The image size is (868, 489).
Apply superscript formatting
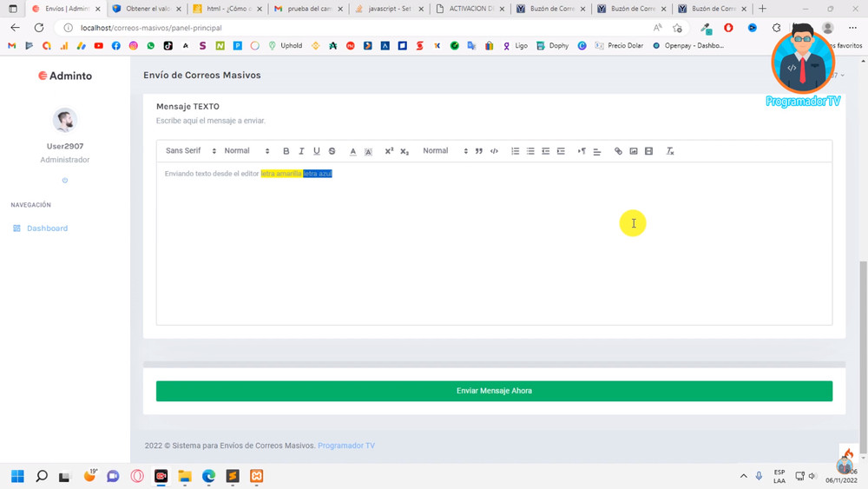[x=389, y=151]
